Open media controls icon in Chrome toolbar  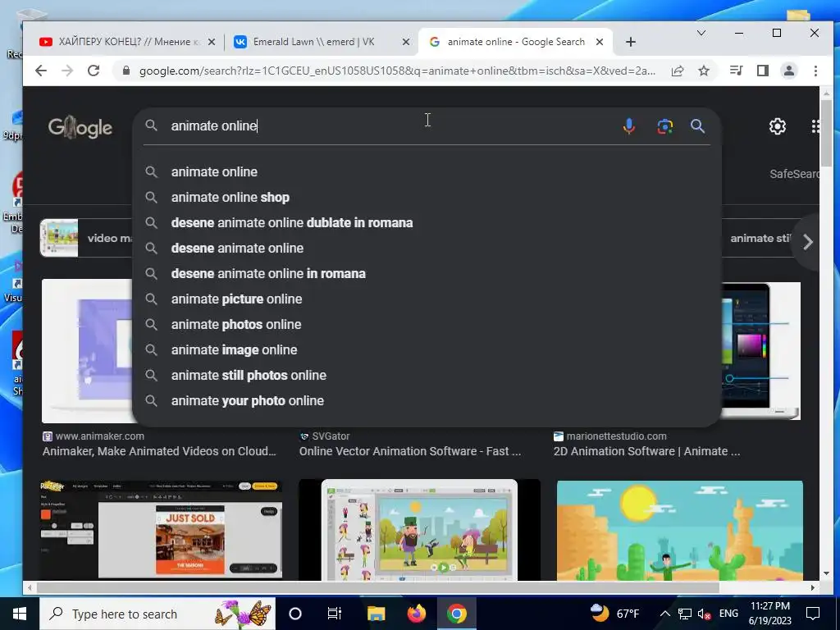(737, 71)
